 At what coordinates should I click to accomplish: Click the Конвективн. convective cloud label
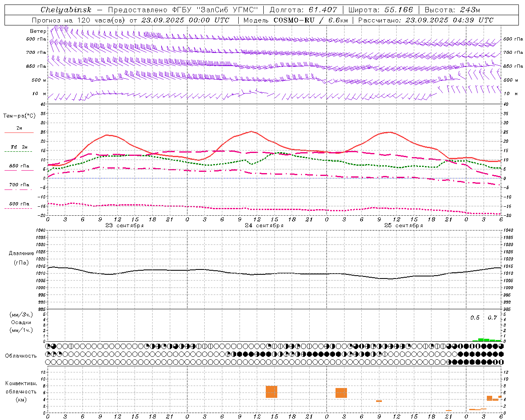(21, 383)
